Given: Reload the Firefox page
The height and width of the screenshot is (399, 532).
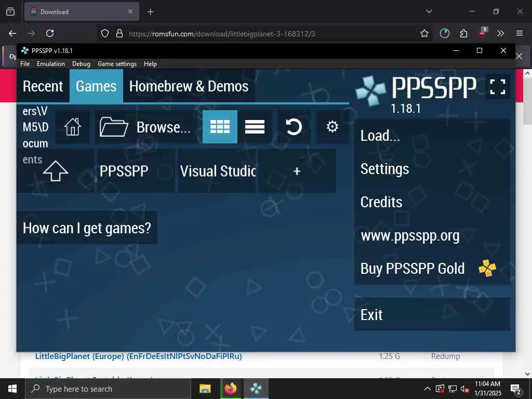Looking at the screenshot, I should 50,33.
